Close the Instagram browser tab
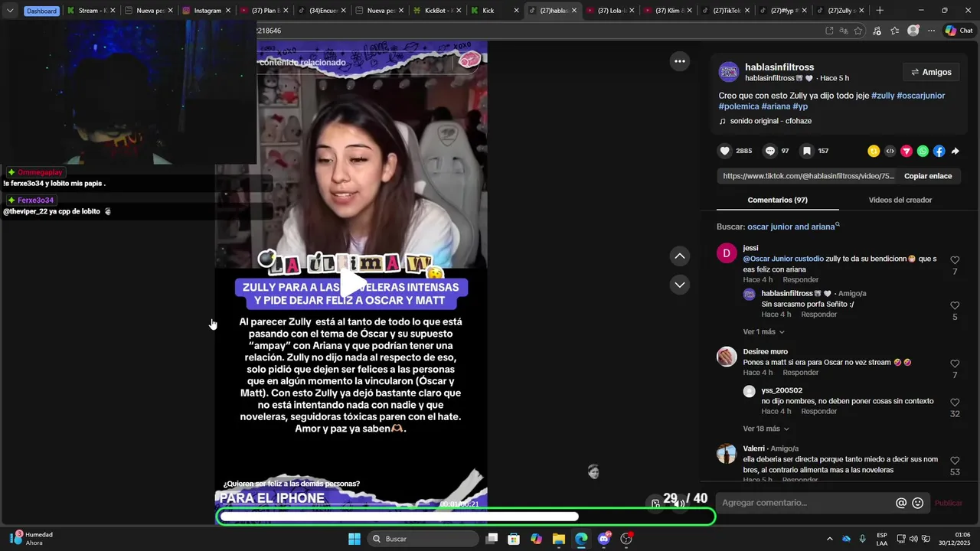The width and height of the screenshot is (980, 551). coord(227,11)
